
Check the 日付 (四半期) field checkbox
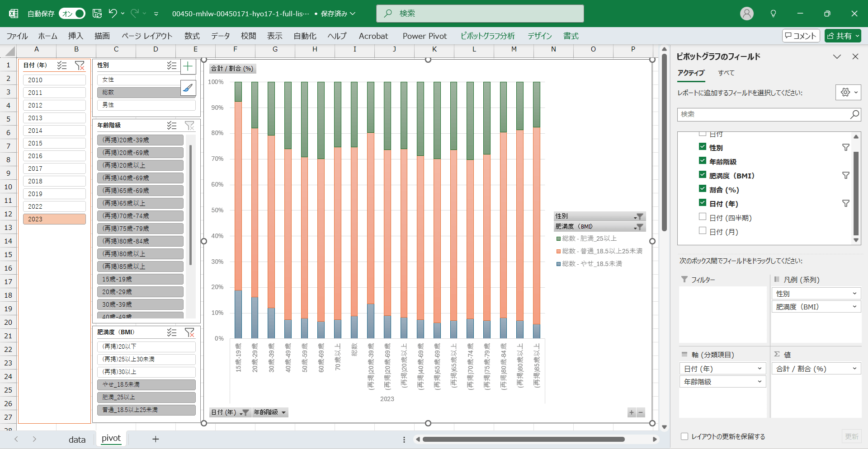(703, 217)
